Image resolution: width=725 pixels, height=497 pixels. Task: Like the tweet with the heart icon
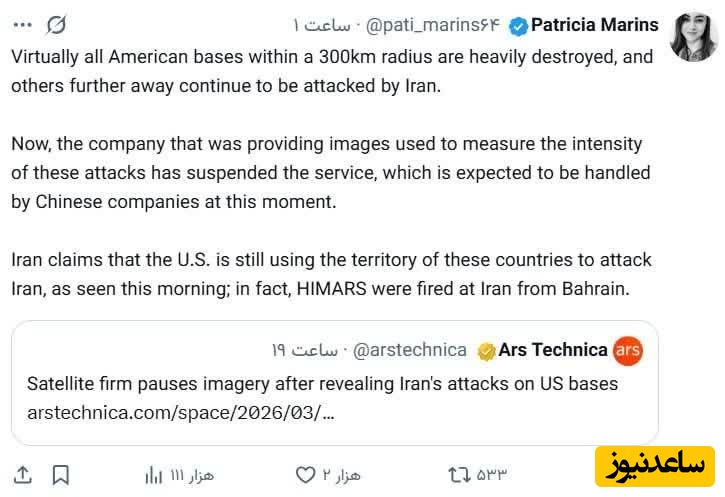tap(306, 474)
